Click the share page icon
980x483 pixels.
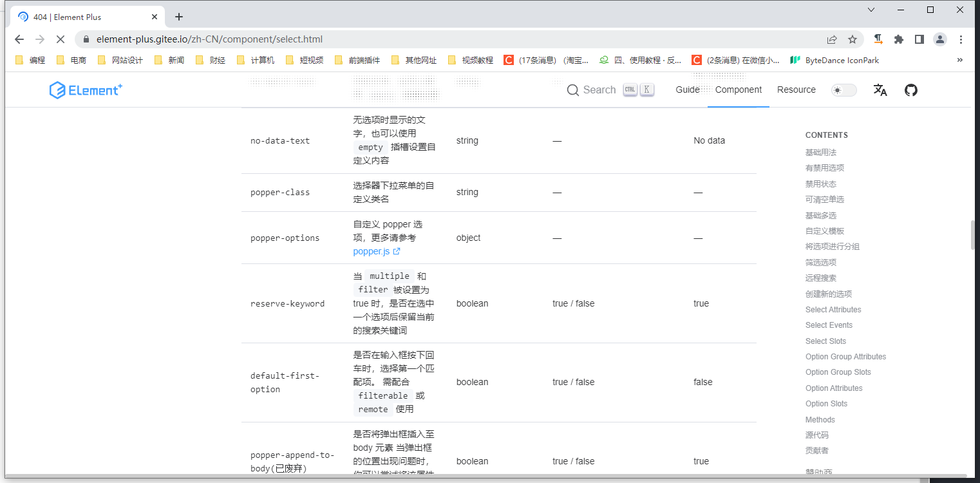(832, 39)
